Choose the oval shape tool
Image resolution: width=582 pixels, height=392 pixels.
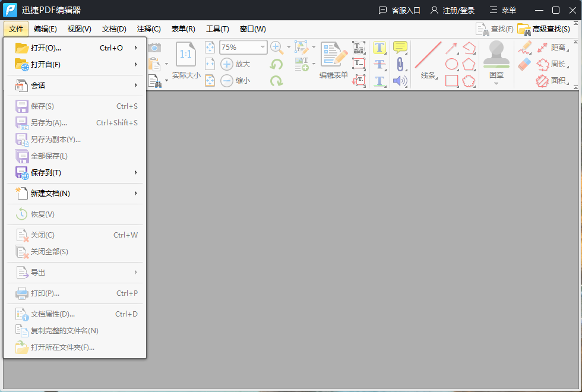point(452,64)
